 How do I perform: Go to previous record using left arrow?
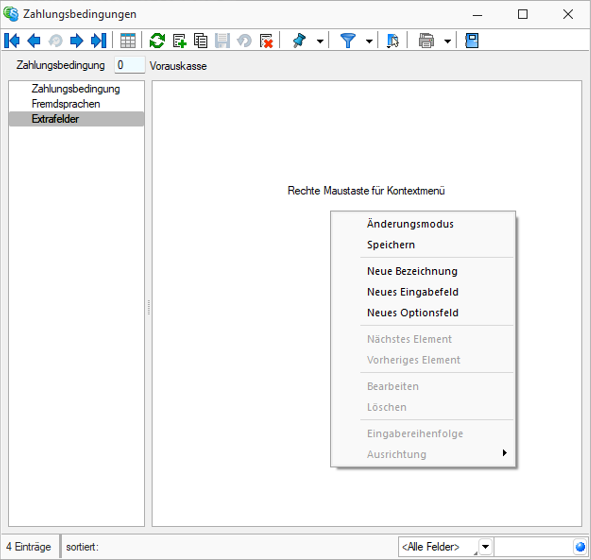[34, 41]
